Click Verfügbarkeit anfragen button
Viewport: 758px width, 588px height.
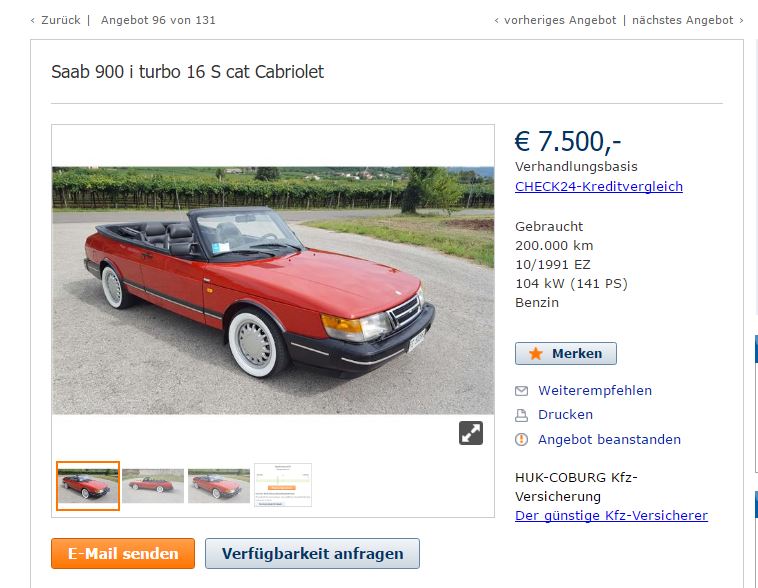pyautogui.click(x=312, y=554)
